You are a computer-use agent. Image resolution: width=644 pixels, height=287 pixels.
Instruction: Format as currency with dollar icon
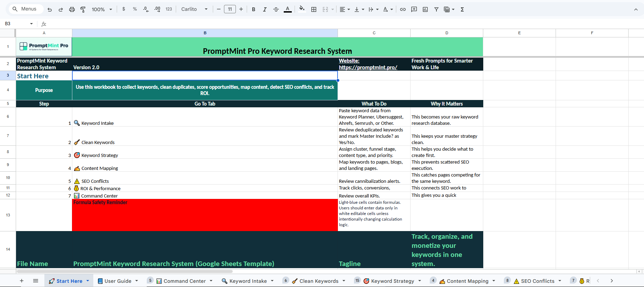[x=124, y=9]
